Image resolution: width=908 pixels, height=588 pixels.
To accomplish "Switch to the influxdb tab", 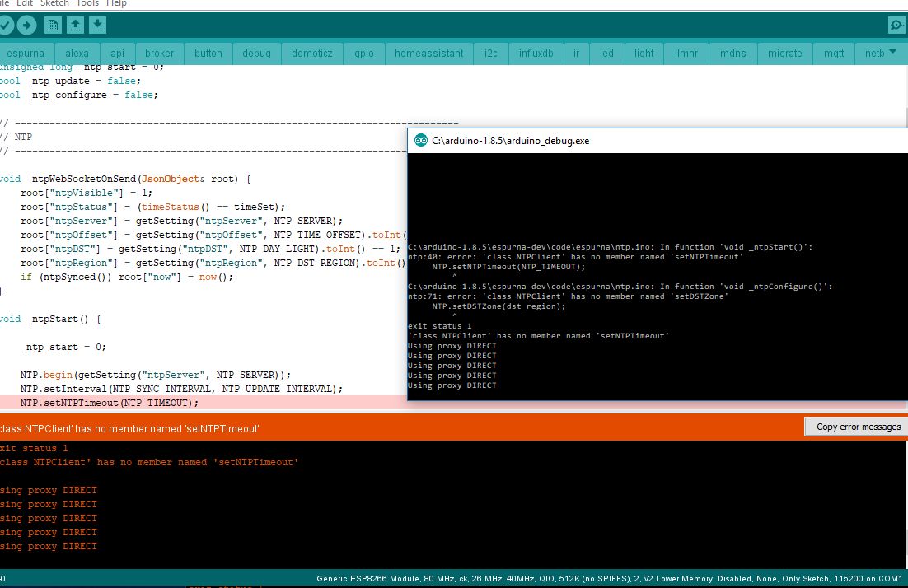I will (x=536, y=53).
